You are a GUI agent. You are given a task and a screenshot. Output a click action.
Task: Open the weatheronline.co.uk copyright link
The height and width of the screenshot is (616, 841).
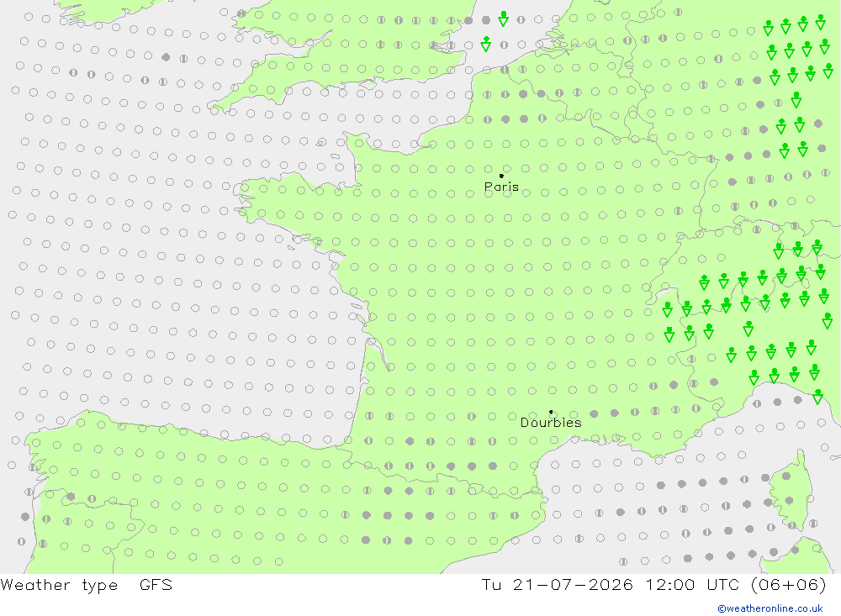pos(770,608)
